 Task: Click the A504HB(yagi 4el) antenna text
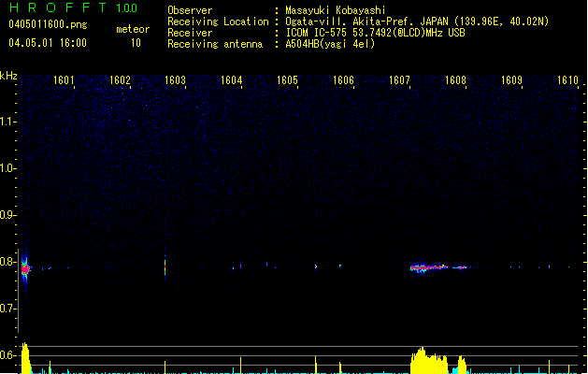[x=330, y=44]
